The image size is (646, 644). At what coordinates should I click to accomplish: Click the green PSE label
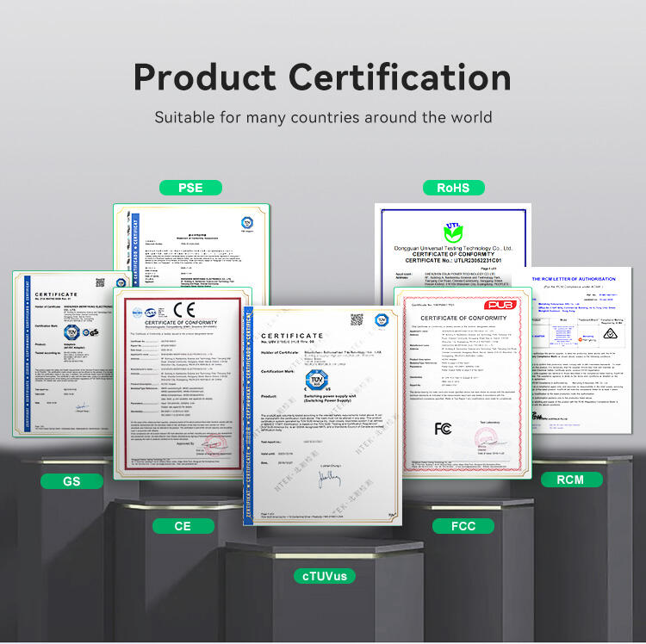point(190,188)
